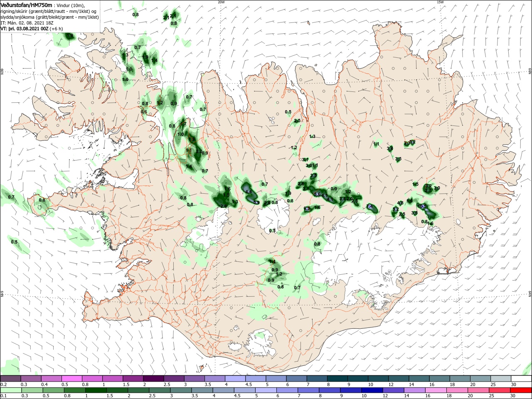Click the '(+6 h)' forecast offset text
This screenshot has width=532, height=399.
[x=56, y=29]
